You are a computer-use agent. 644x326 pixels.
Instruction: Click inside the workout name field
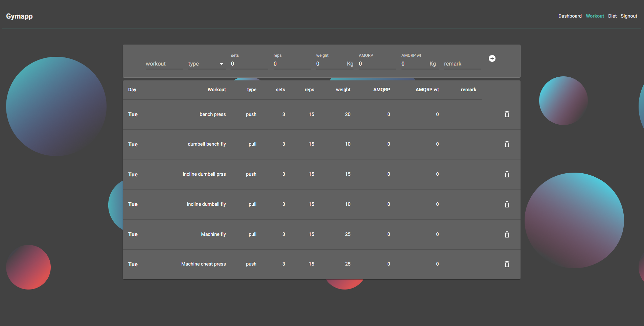coord(164,64)
